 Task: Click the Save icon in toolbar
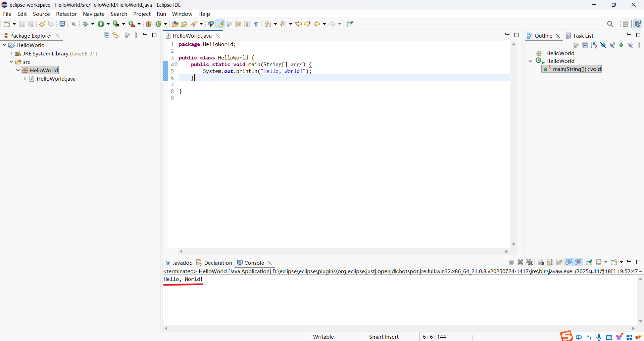[22, 24]
